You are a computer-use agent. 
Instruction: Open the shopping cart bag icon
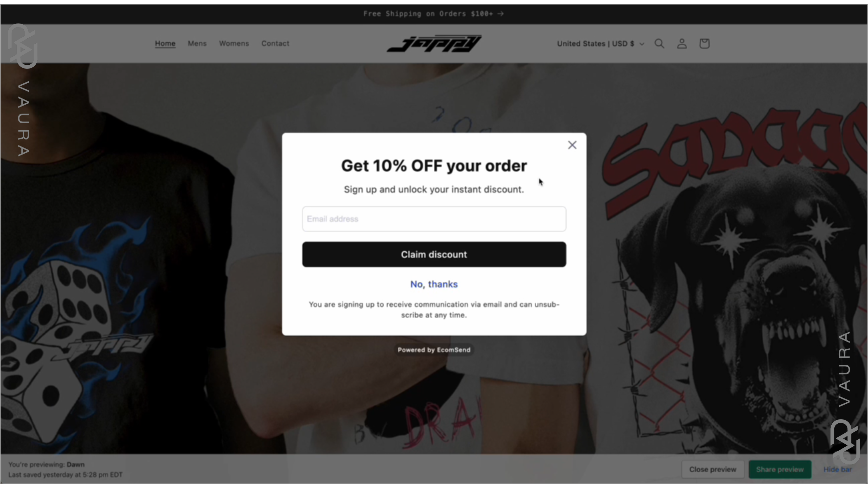(x=704, y=44)
